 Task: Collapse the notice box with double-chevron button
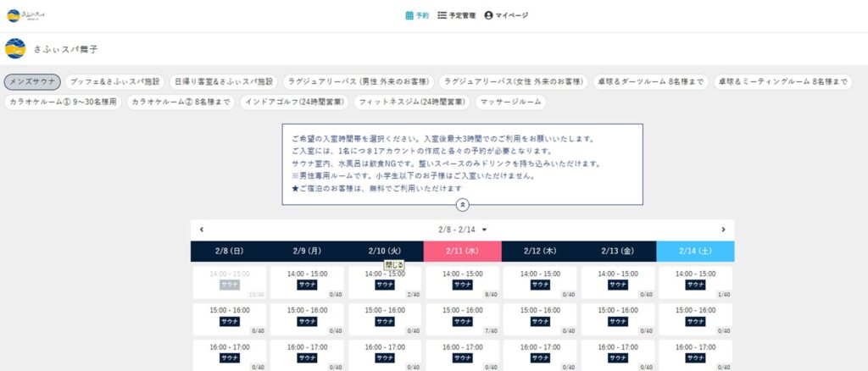coord(463,205)
